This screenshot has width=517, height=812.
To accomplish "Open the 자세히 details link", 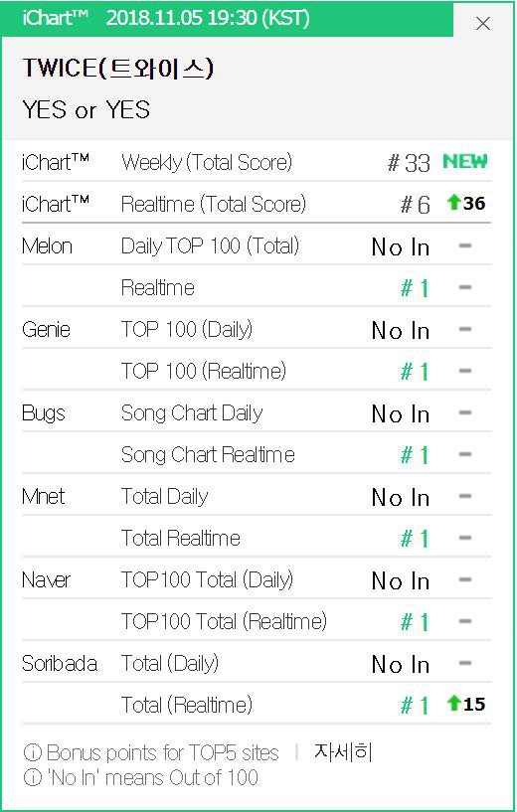I will click(343, 752).
